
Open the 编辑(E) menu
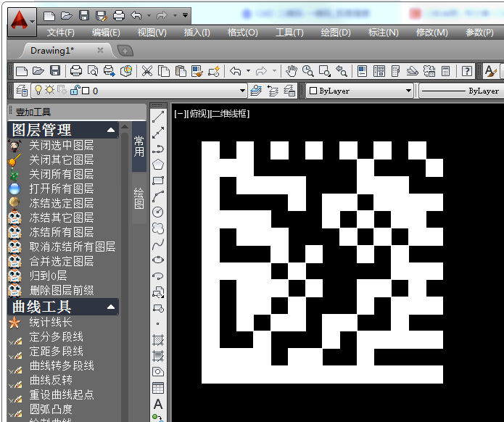[106, 33]
